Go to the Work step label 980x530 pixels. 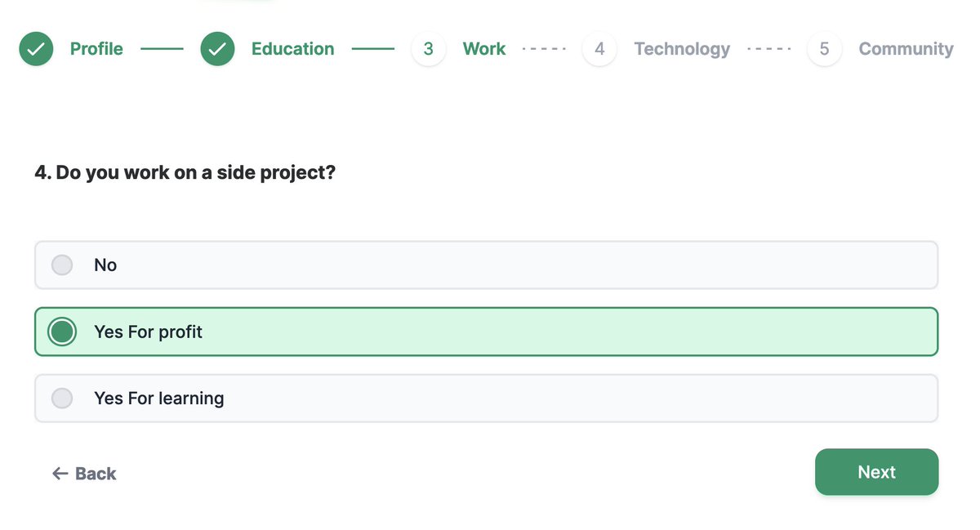coord(484,49)
